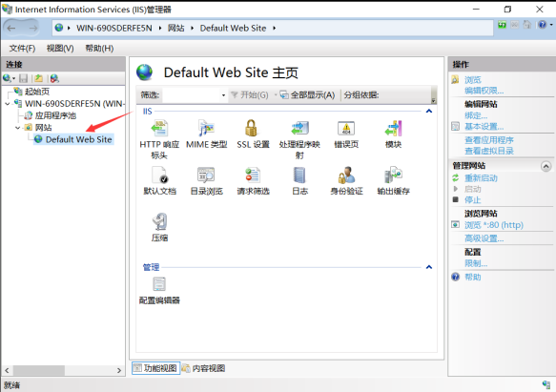
Task: Click the refresh page icon beside the address bar
Action: 502,25
